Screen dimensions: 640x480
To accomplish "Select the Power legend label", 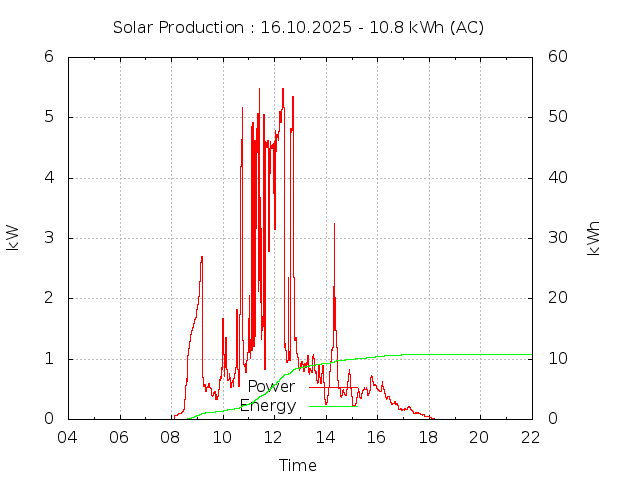I will tap(271, 387).
